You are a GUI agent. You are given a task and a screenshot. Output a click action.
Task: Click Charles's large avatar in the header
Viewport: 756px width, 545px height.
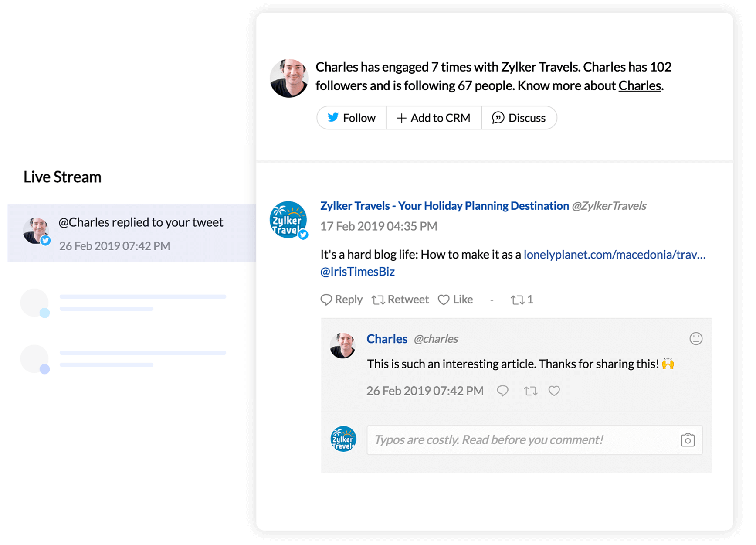[289, 78]
